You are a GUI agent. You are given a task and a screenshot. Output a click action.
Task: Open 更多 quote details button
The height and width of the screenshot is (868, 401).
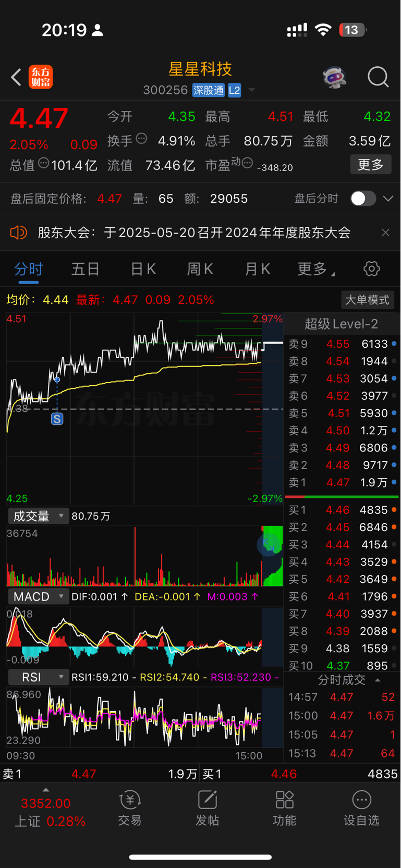[x=371, y=165]
